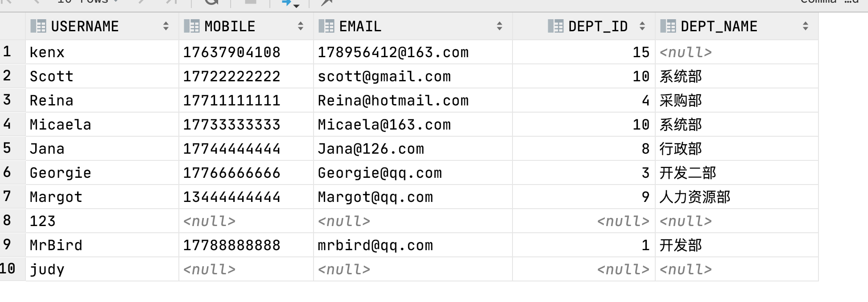
Task: Click the DEPT_ID column table icon
Action: click(x=556, y=26)
